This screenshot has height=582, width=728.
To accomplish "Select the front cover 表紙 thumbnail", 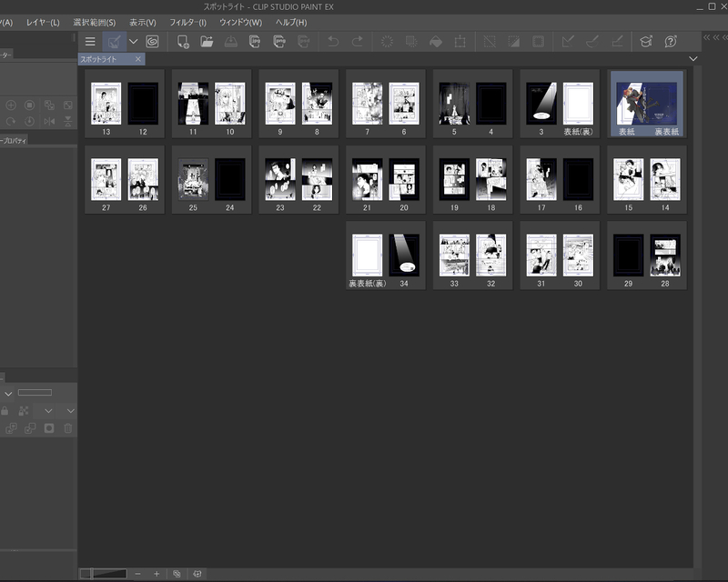I will point(632,101).
